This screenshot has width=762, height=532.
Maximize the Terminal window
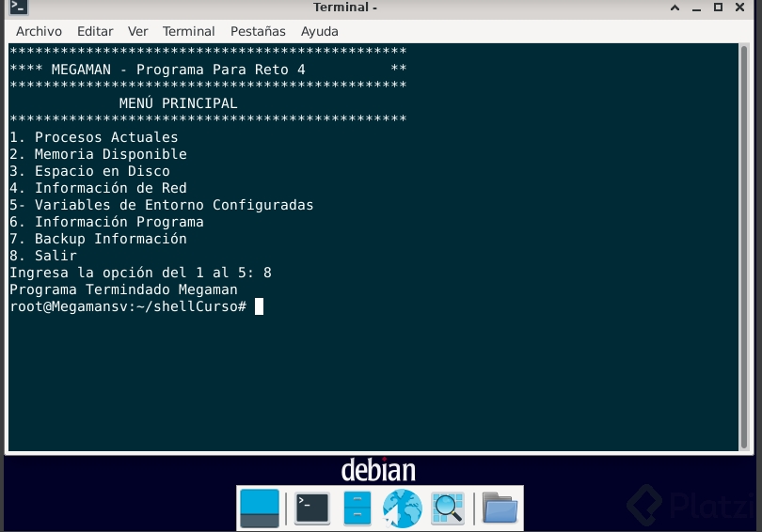(x=718, y=7)
